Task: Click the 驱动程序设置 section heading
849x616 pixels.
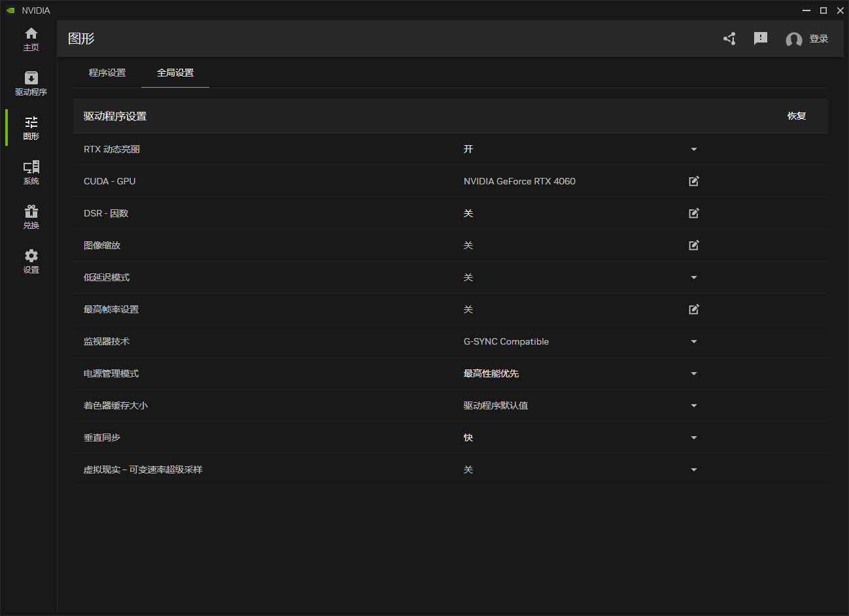Action: pos(115,116)
